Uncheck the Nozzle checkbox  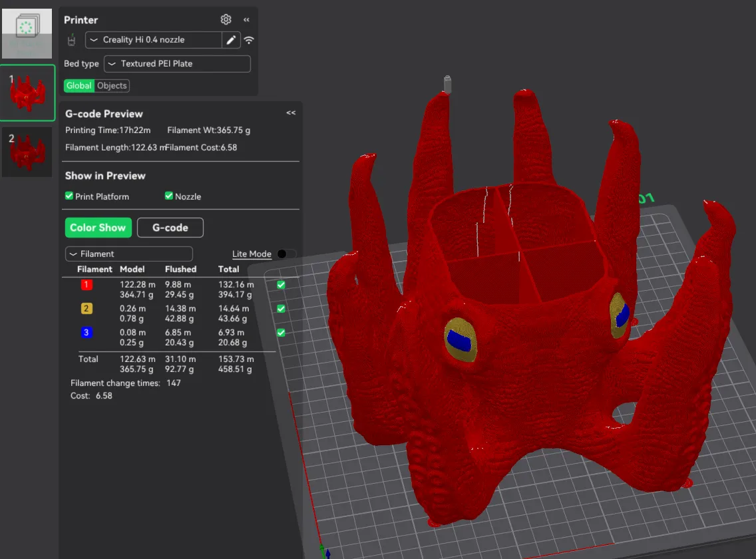(169, 196)
